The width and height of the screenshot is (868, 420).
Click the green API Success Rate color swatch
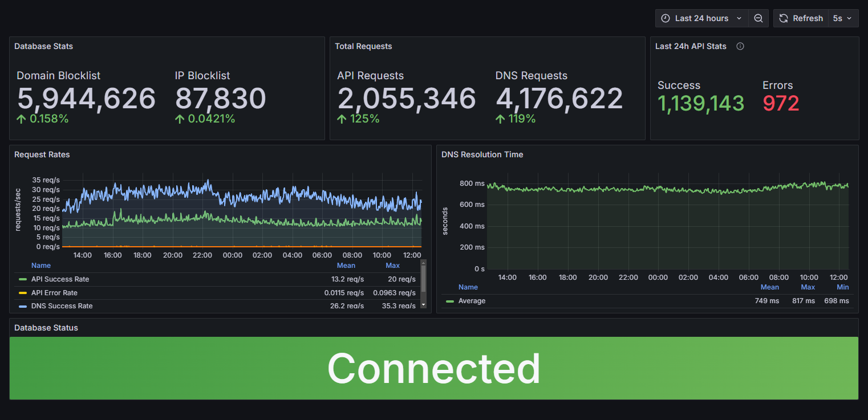tap(23, 279)
